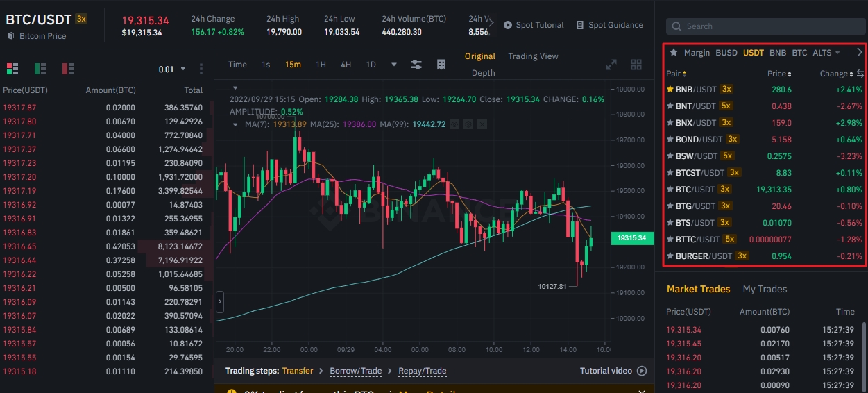Click the swap icon beside Change column
868x393 pixels.
click(860, 74)
